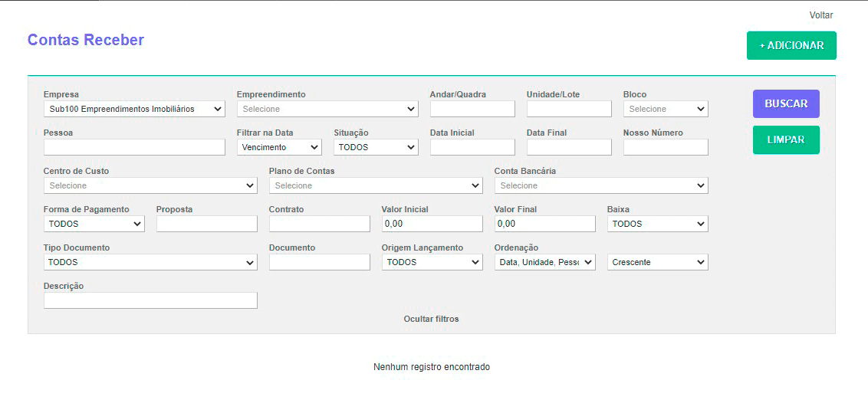The height and width of the screenshot is (413, 868).
Task: Open the Forma de Pagamento dropdown
Action: pos(94,224)
